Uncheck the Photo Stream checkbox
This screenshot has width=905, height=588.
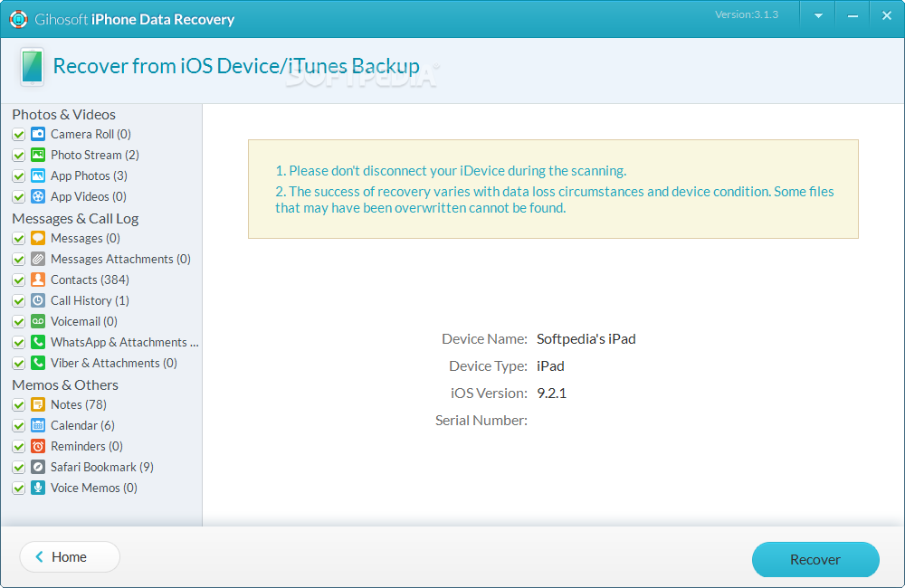click(x=18, y=156)
